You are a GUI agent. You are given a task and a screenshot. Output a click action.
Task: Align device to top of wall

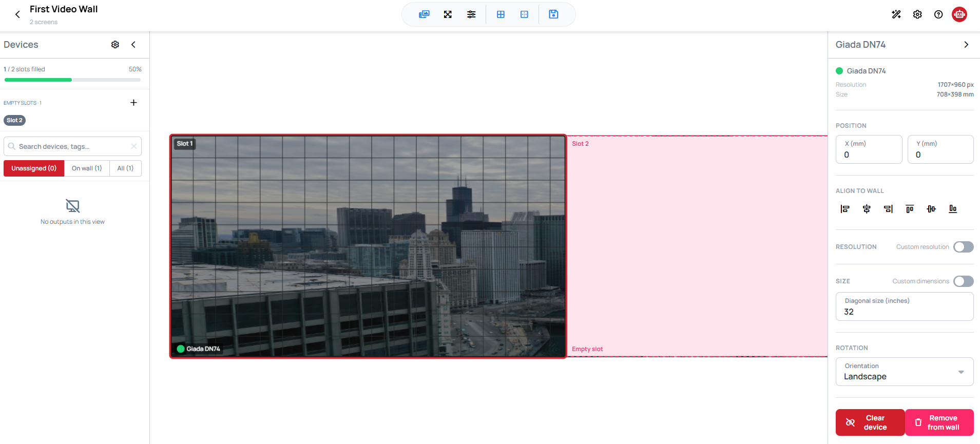[910, 209]
